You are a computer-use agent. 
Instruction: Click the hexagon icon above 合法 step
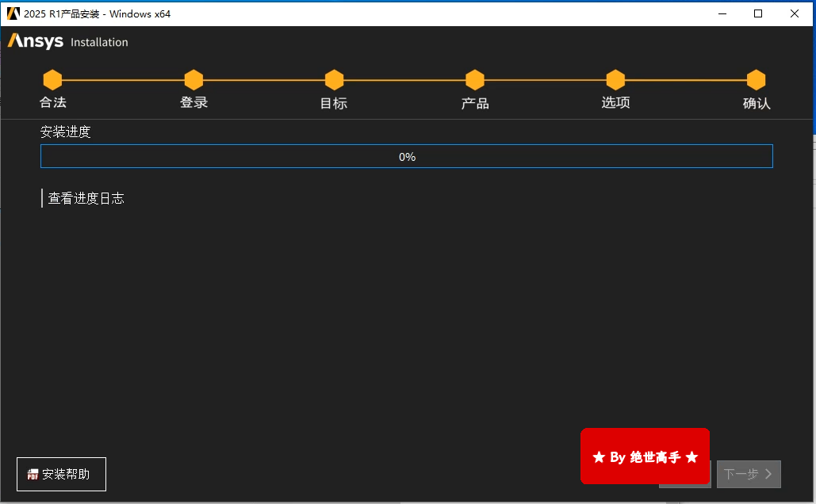pyautogui.click(x=52, y=80)
